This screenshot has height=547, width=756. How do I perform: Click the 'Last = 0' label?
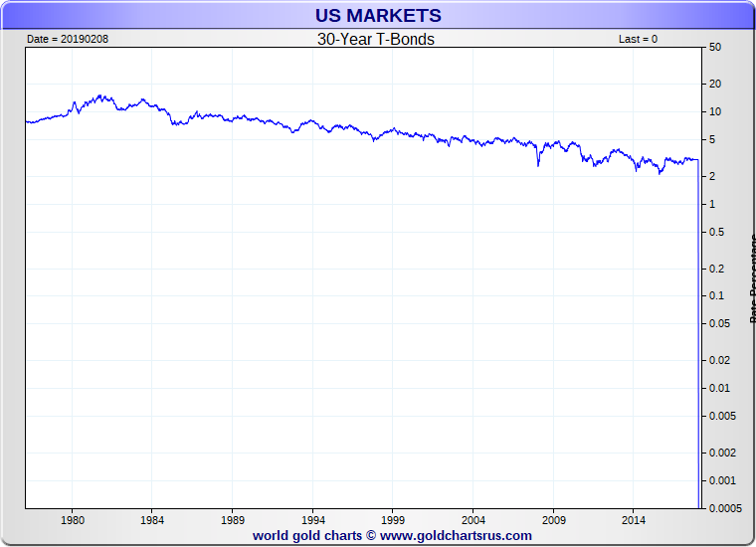point(638,39)
